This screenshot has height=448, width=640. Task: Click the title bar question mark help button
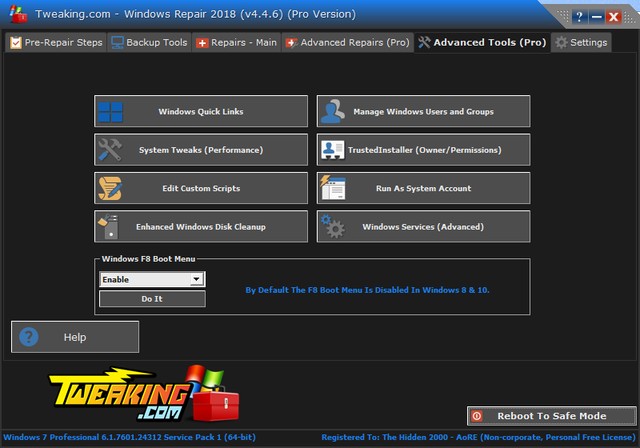[x=579, y=17]
